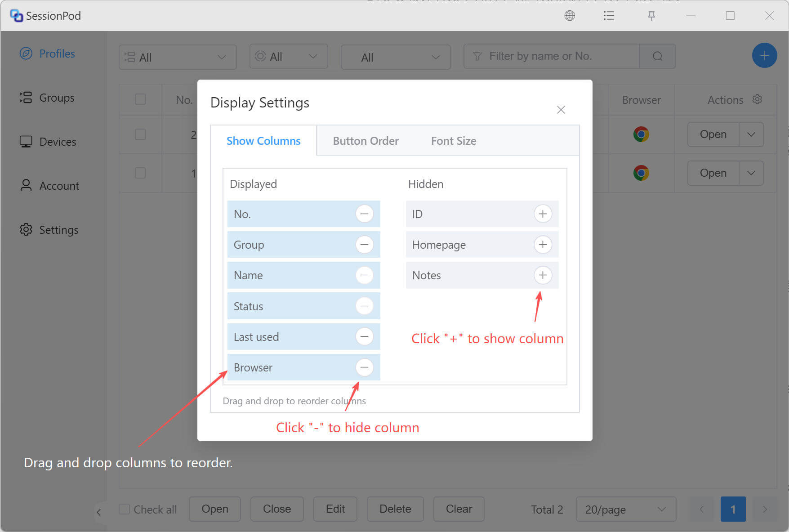Select the Browser displayed column item

pyautogui.click(x=304, y=367)
